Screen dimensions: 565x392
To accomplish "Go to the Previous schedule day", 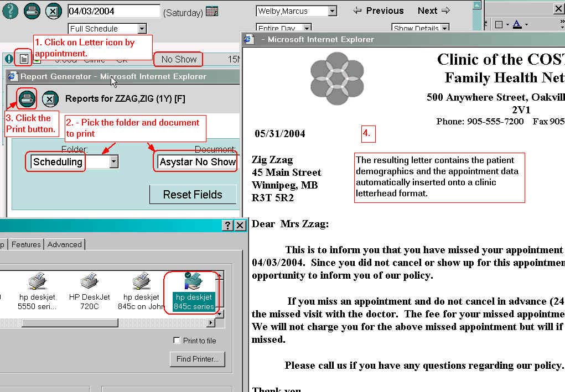I will pos(379,11).
